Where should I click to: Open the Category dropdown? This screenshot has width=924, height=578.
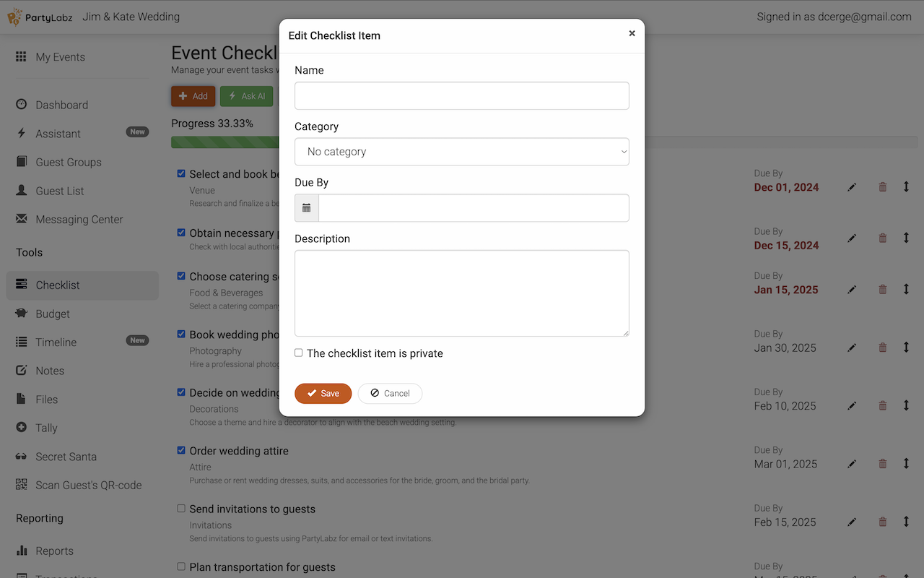pyautogui.click(x=462, y=152)
